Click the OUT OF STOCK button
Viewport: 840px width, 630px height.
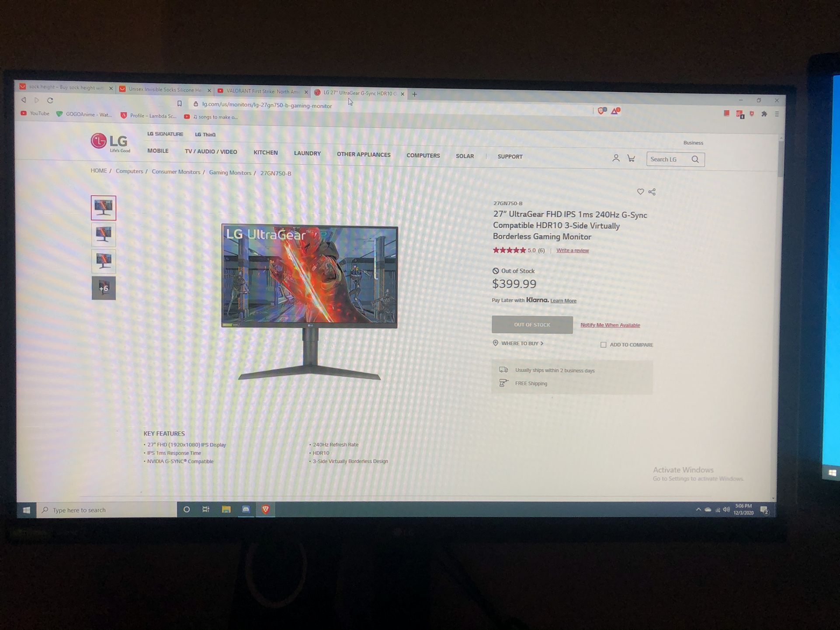tap(532, 325)
